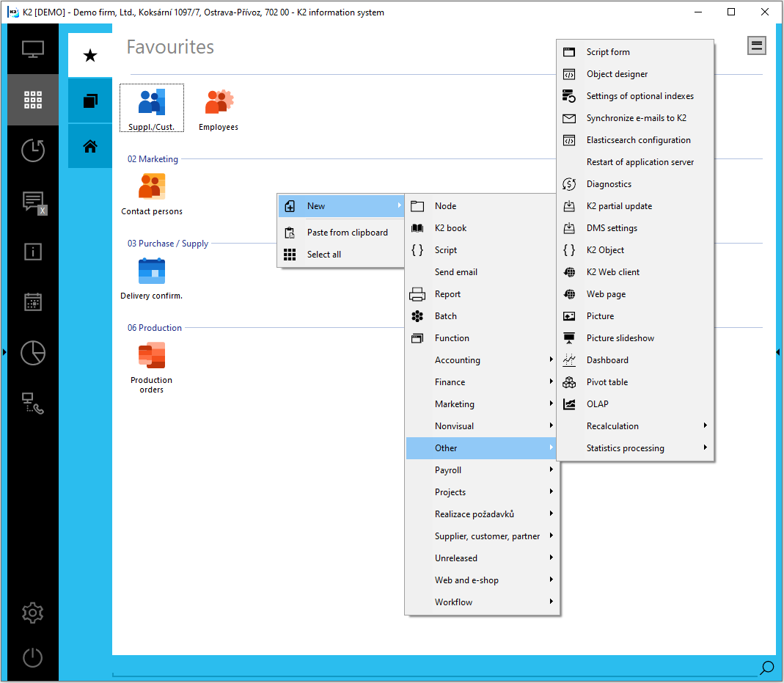Expand the Finance submenu
This screenshot has width=784, height=683.
[x=481, y=382]
